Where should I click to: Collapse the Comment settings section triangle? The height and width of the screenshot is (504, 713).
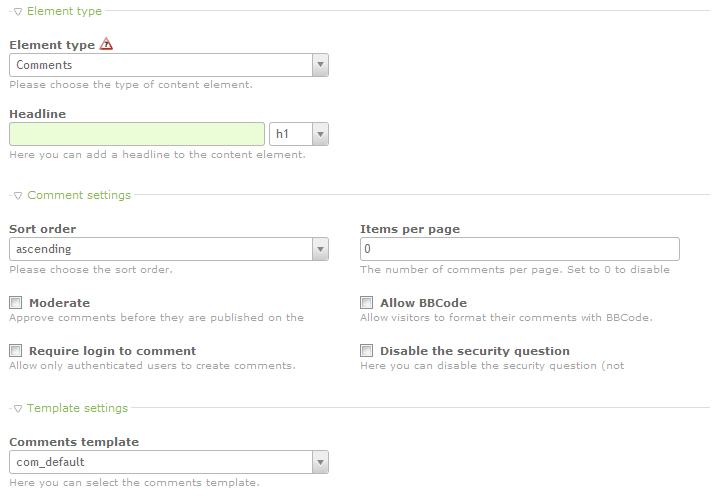point(18,195)
